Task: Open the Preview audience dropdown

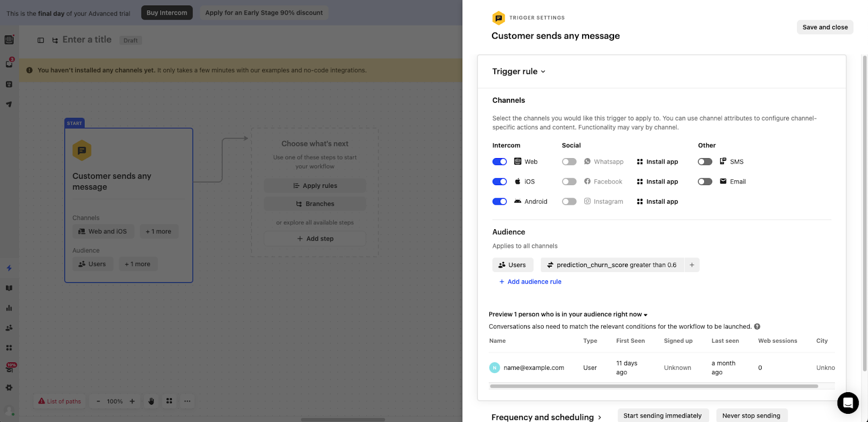Action: click(x=568, y=314)
